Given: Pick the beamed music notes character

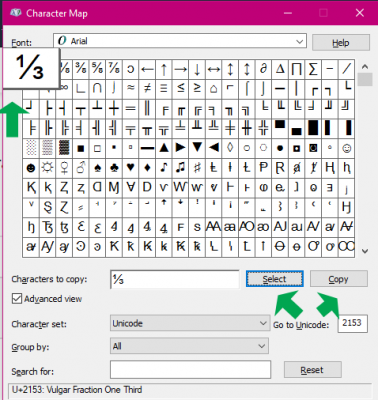Looking at the screenshot, I should pos(180,167).
